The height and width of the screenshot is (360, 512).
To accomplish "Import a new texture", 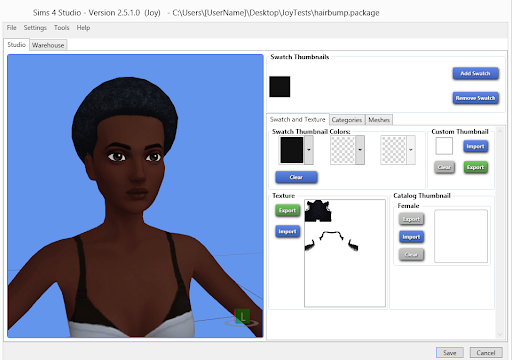I will pos(287,231).
